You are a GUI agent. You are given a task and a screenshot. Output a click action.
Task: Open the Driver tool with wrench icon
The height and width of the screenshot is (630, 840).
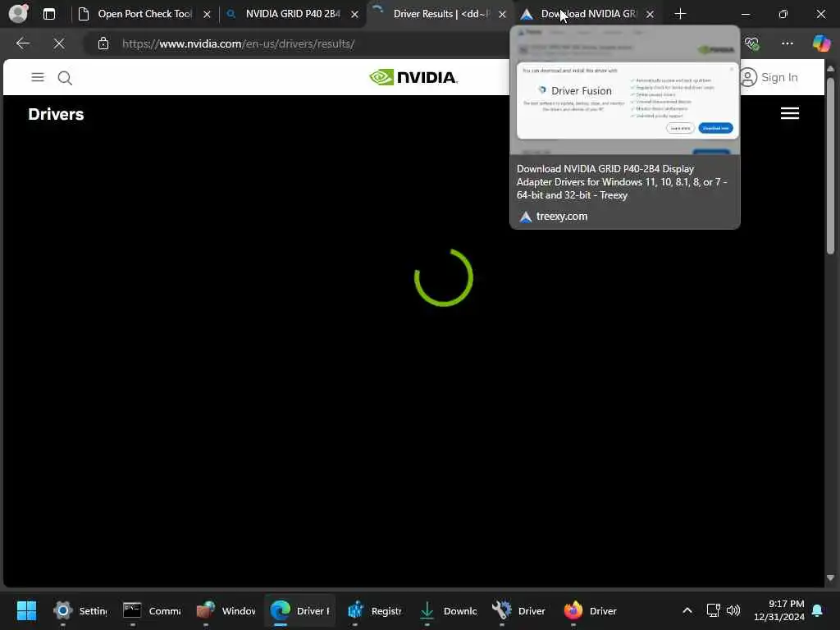[518, 610]
